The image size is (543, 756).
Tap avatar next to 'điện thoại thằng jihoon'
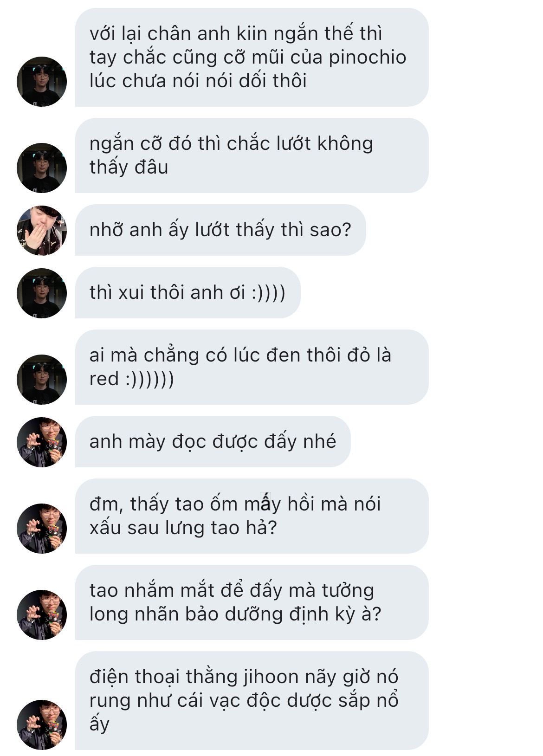pyautogui.click(x=42, y=724)
